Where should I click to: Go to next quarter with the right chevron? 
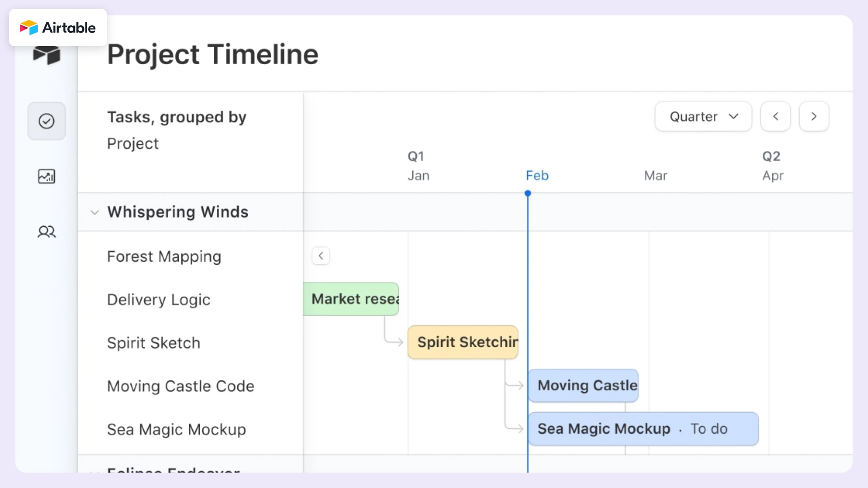(x=814, y=116)
